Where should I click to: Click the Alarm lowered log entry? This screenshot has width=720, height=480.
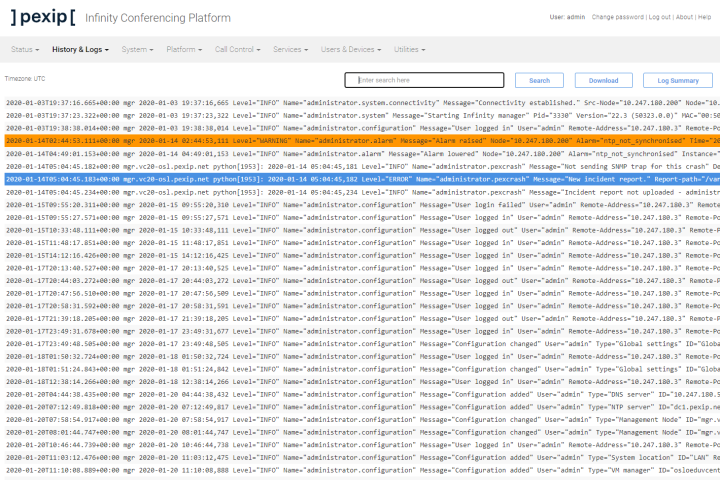click(362, 154)
